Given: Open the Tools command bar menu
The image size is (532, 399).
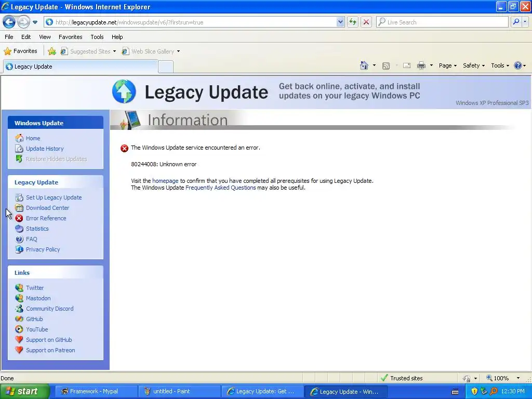Looking at the screenshot, I should tap(500, 65).
